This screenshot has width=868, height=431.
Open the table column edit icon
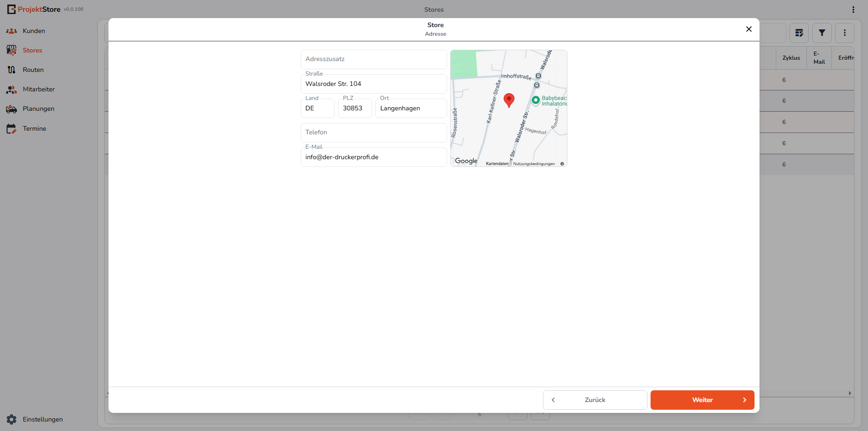tap(799, 33)
